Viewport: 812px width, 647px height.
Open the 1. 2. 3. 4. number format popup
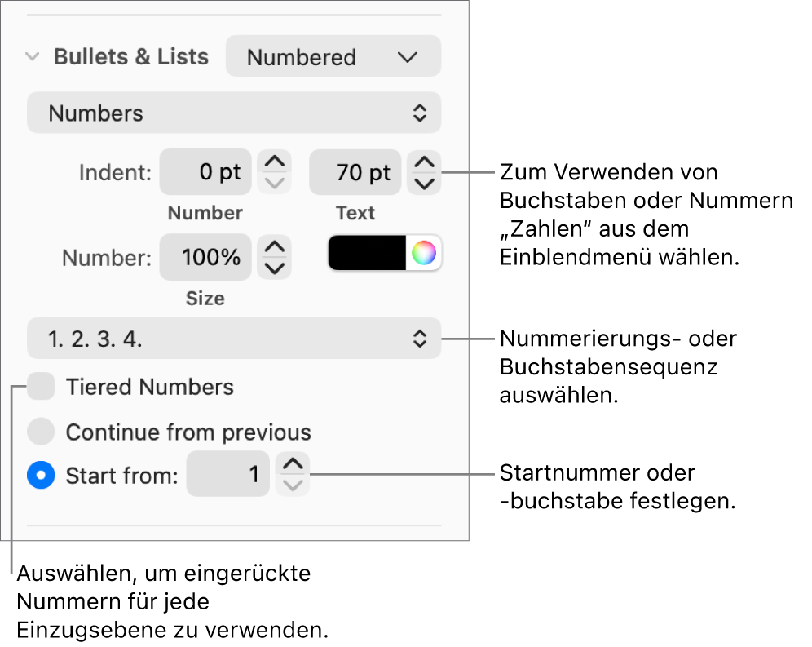pos(234,339)
